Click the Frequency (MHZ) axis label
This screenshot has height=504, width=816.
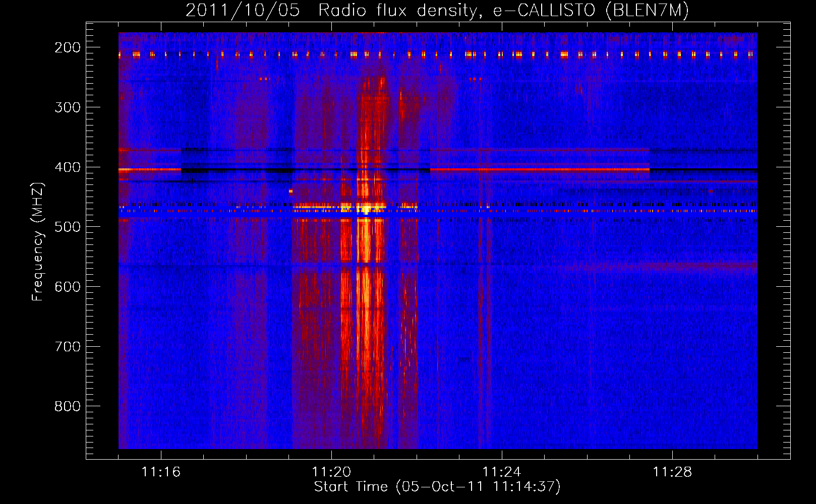tap(38, 242)
